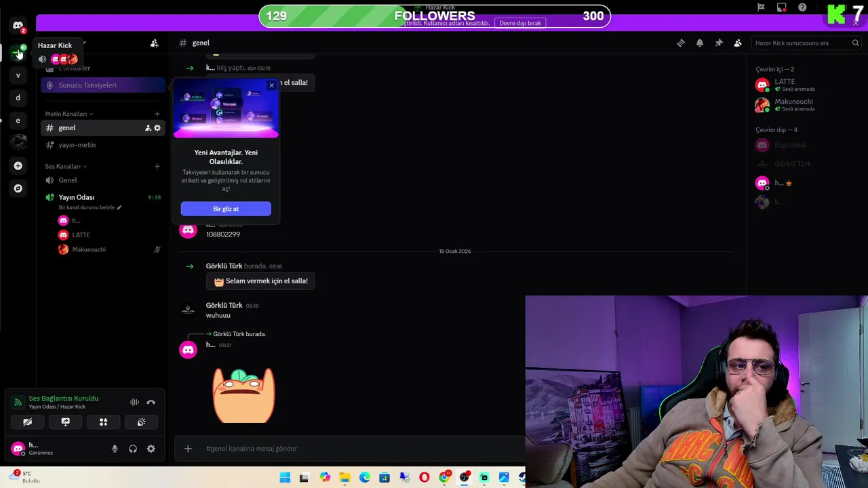
Task: Click Görklü Türk username above wuhuuu
Action: 224,306
